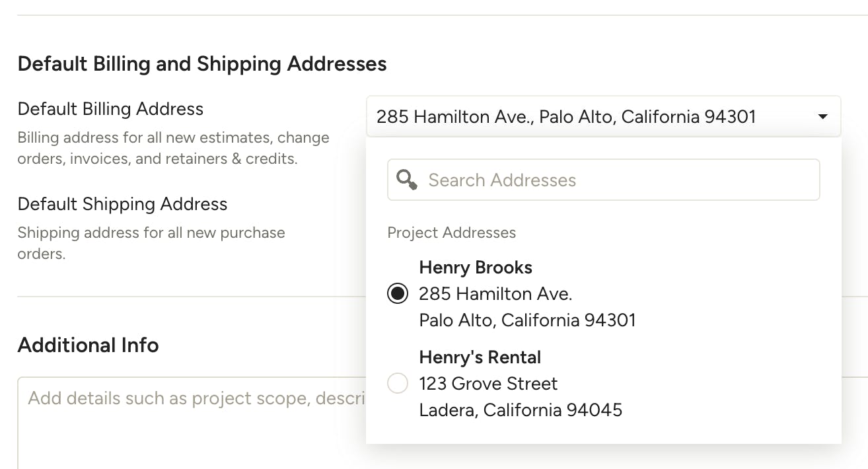The image size is (868, 469).
Task: Click the Search Addresses input field
Action: tap(603, 180)
